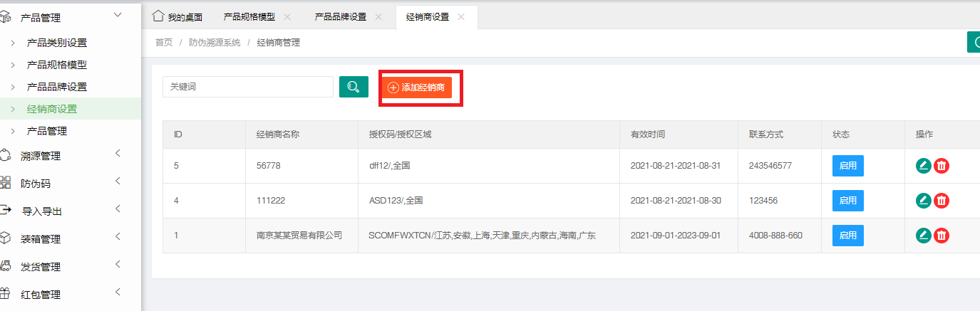Go to 首页 in the breadcrumb

click(x=164, y=43)
